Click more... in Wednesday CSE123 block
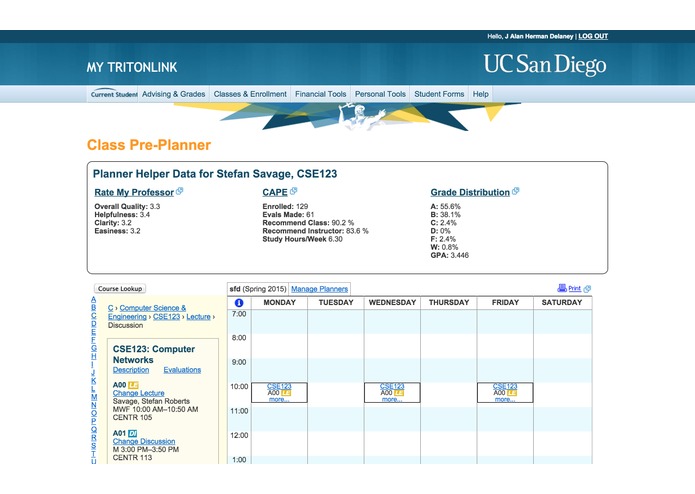The height and width of the screenshot is (494, 695). click(x=392, y=399)
